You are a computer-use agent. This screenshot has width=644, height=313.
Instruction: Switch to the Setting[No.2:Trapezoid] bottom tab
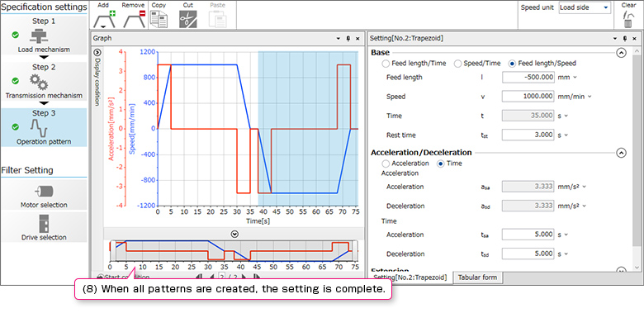coord(410,277)
